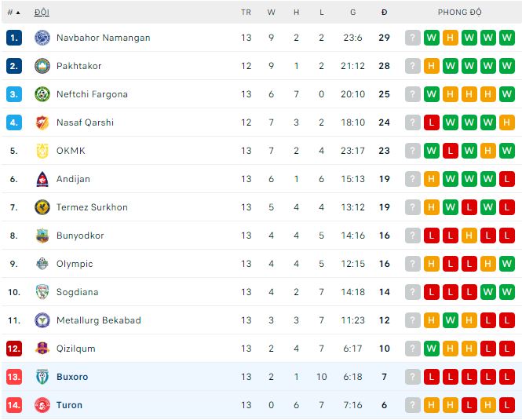The height and width of the screenshot is (420, 522).
Task: Click the Qizilqum team name
Action: pos(75,349)
